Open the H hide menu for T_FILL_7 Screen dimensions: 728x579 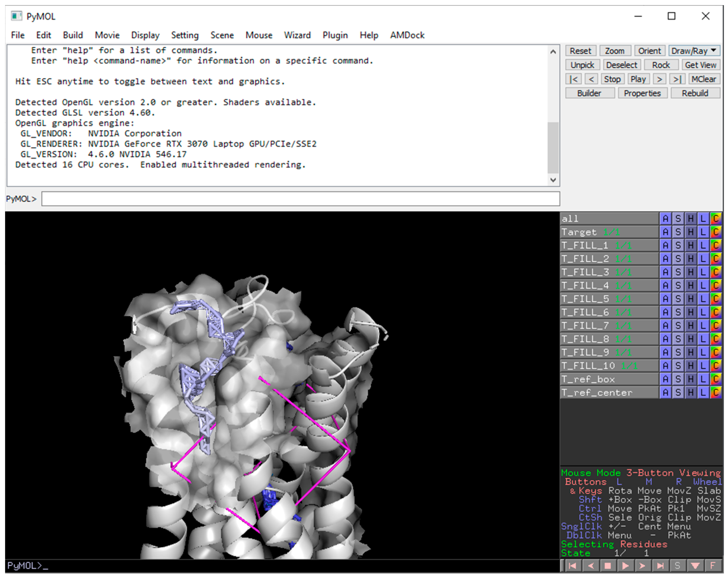coord(691,326)
